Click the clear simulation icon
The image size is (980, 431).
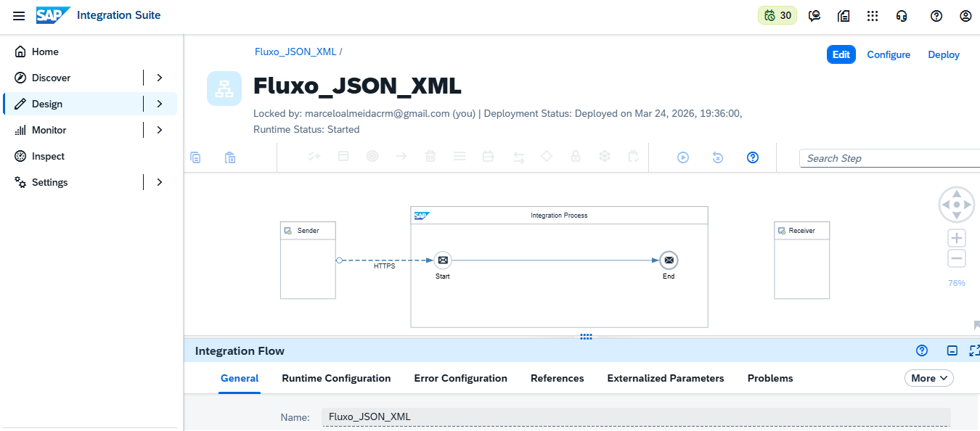(x=718, y=157)
